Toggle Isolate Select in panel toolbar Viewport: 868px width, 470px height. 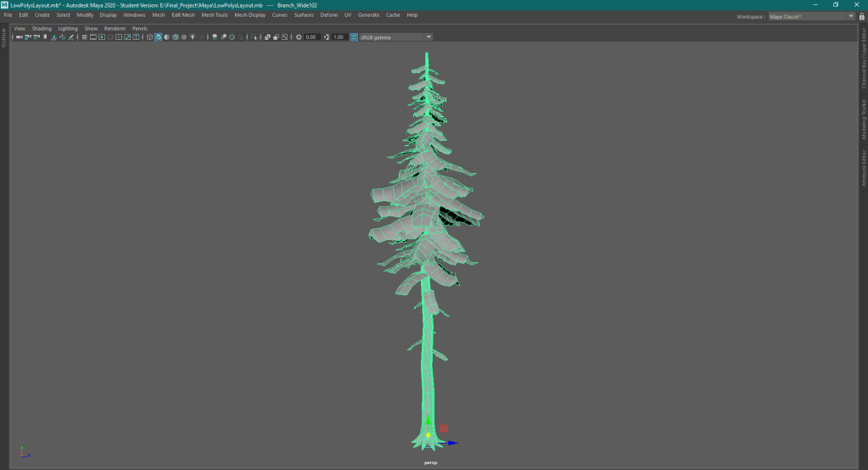pyautogui.click(x=255, y=37)
